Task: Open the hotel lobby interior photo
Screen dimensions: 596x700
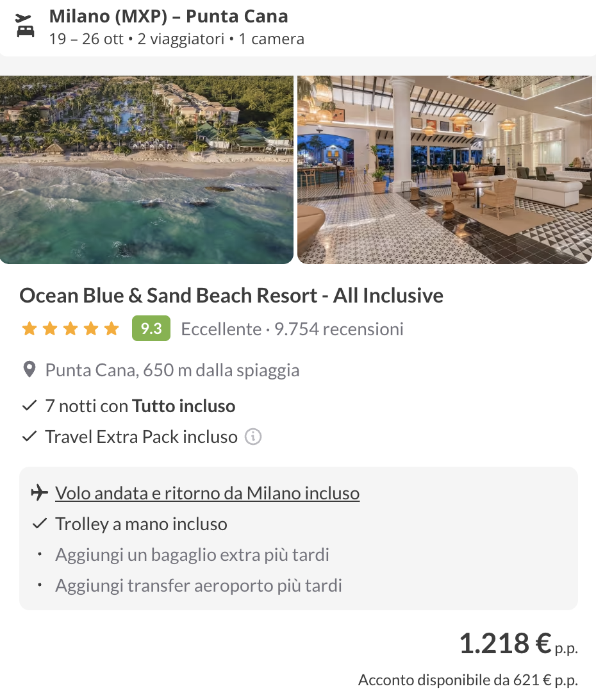Action: click(x=445, y=170)
